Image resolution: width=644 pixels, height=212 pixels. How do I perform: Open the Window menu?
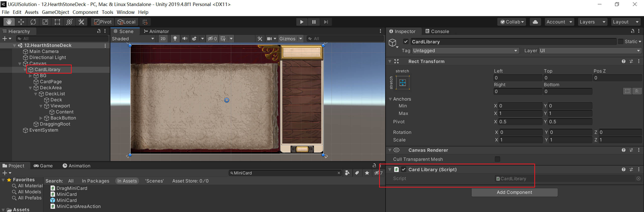point(126,12)
